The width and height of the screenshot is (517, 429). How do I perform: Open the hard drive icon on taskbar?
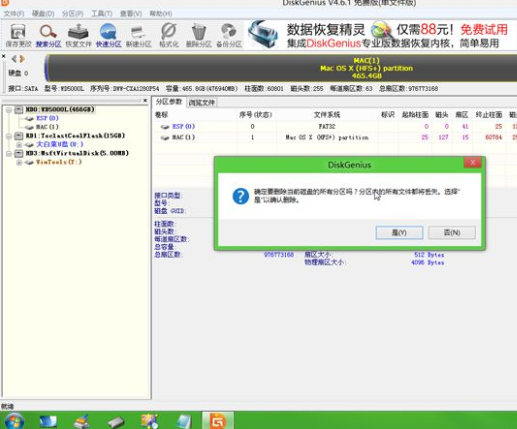click(116, 422)
